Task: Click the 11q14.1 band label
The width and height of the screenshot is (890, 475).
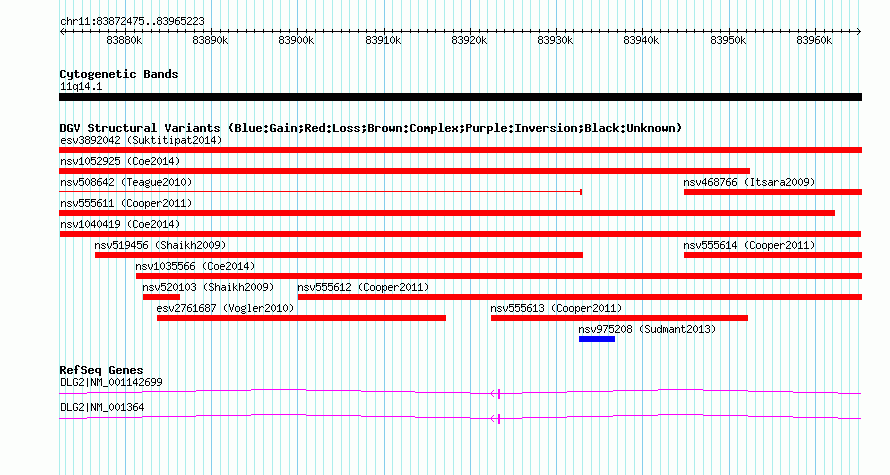Action: coord(81,86)
